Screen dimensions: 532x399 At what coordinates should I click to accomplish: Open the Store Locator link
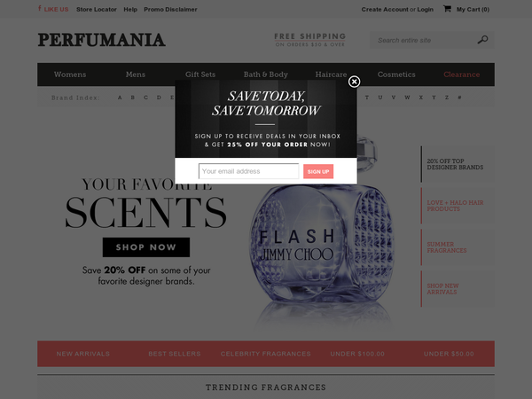(x=97, y=10)
